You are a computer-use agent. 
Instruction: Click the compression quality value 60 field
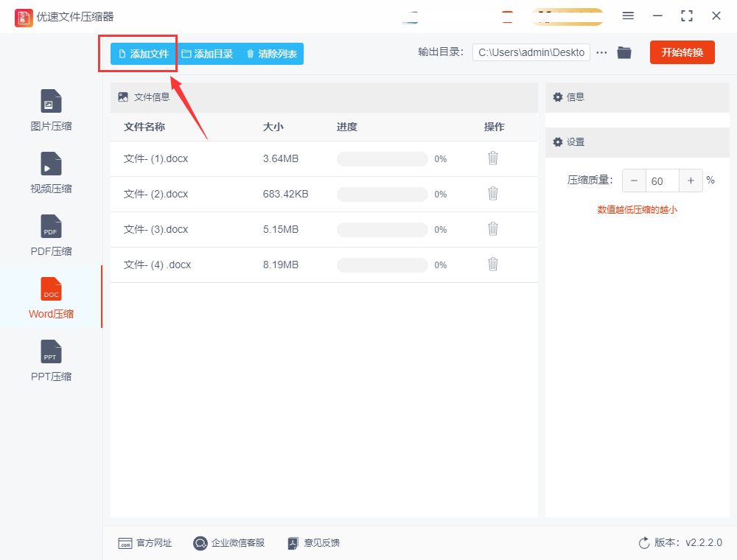(663, 181)
